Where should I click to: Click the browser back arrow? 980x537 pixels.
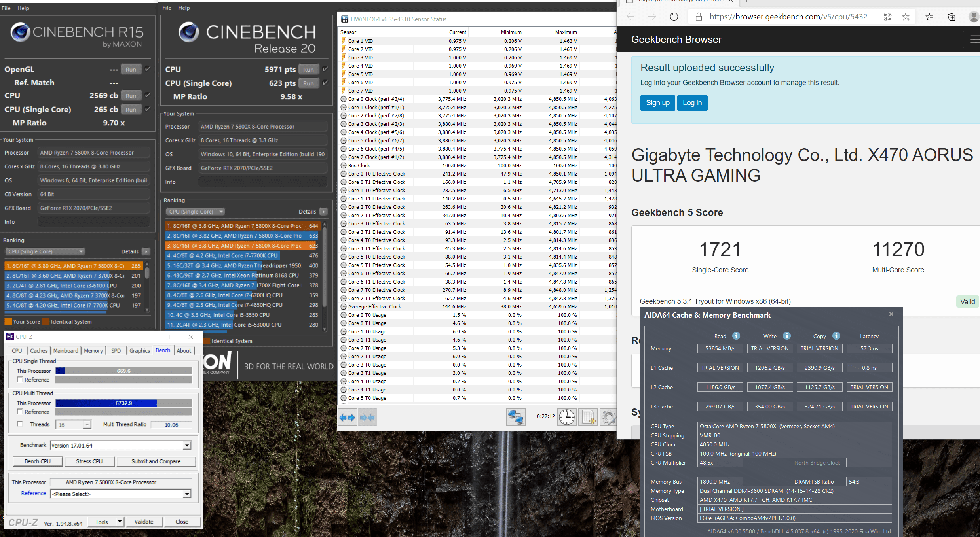(x=631, y=17)
